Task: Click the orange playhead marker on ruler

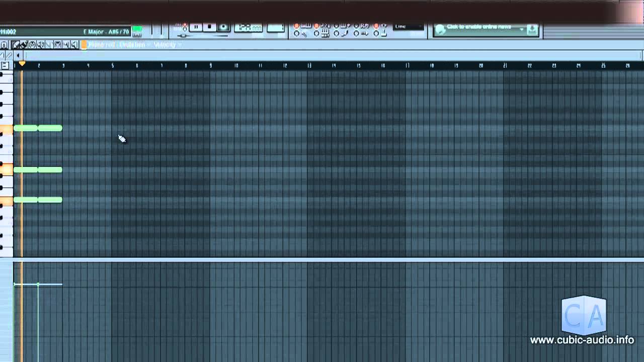Action: click(22, 64)
